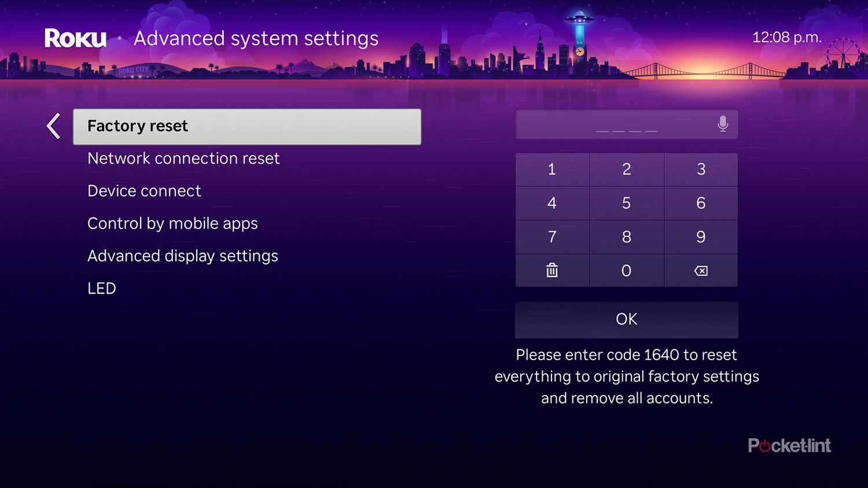
Task: Click keypad digit 5
Action: coord(627,203)
